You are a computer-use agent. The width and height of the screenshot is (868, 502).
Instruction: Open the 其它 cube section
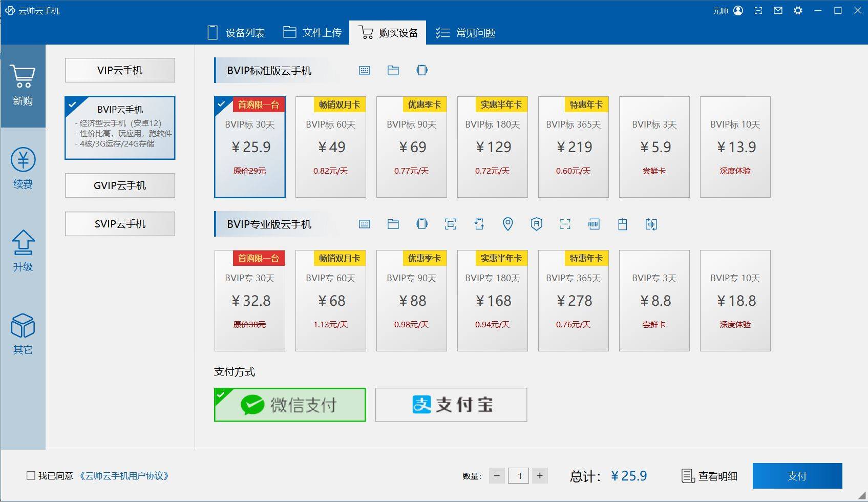click(23, 334)
